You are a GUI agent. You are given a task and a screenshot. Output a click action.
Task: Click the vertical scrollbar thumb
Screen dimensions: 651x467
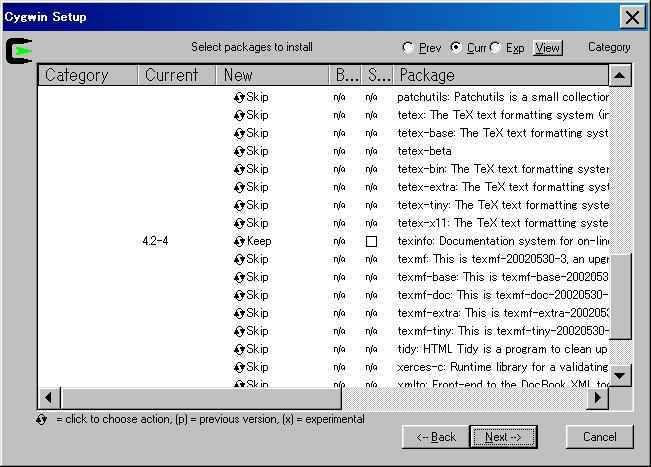[620, 297]
